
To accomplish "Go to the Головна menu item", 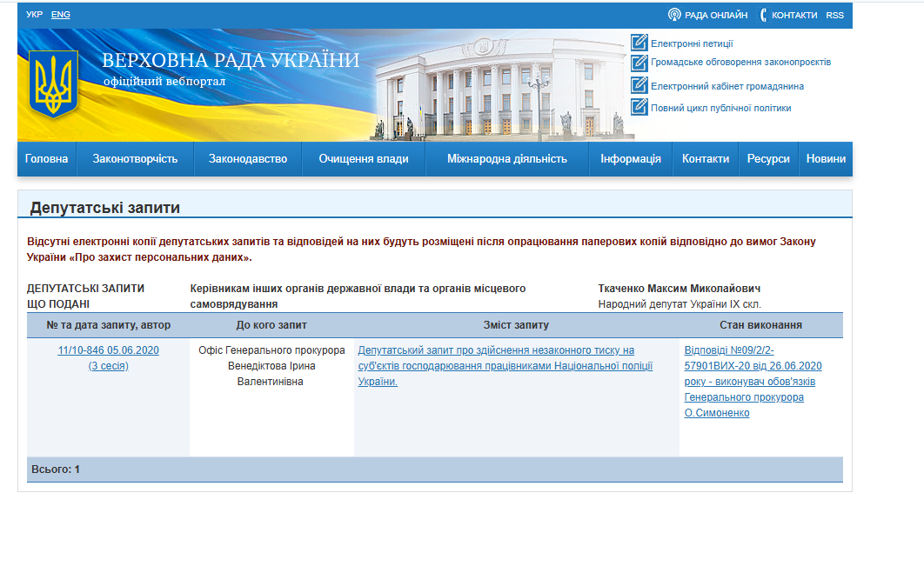I will (47, 159).
